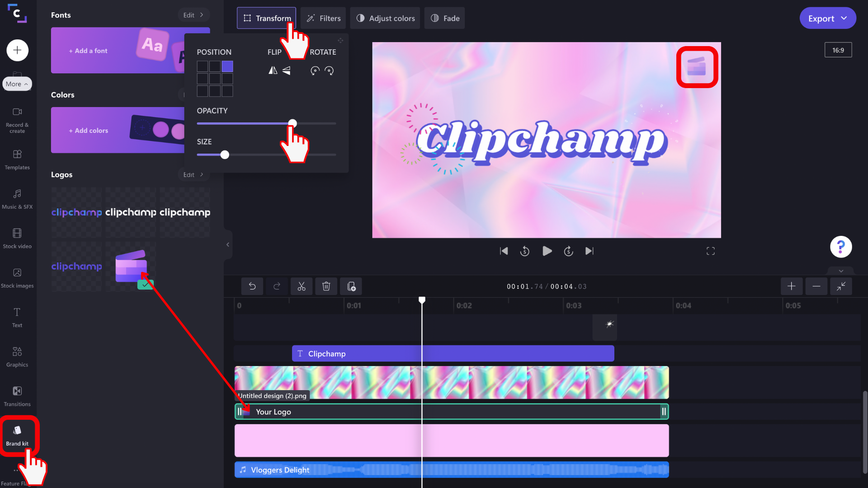The width and height of the screenshot is (868, 488).
Task: Open the Adjust colors tab
Action: [x=385, y=18]
